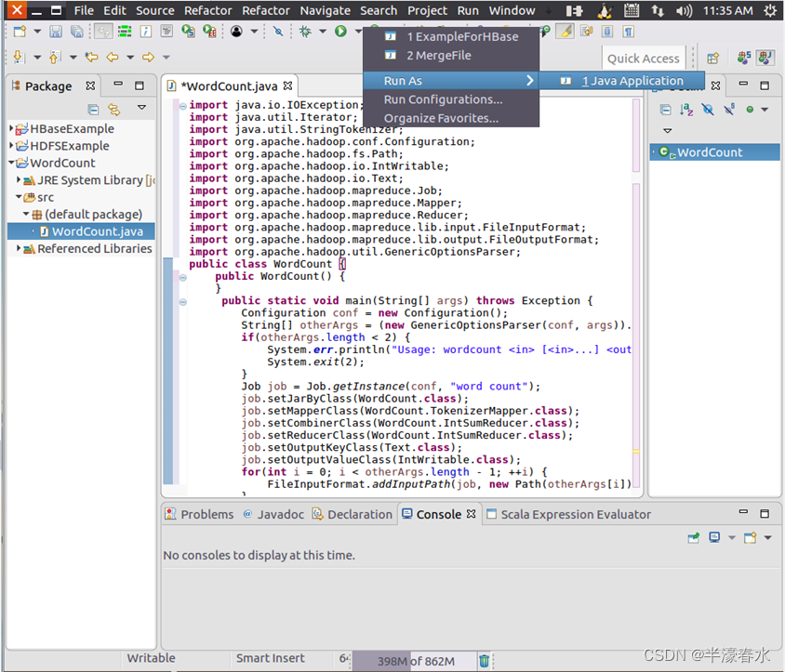Click system settings gear in top panel
785x672 pixels.
[x=769, y=11]
